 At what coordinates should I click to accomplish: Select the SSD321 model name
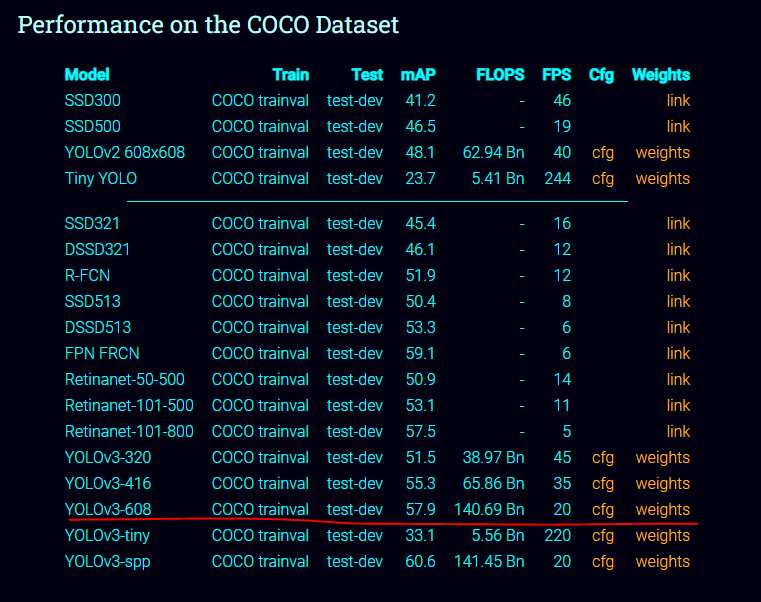click(x=92, y=223)
